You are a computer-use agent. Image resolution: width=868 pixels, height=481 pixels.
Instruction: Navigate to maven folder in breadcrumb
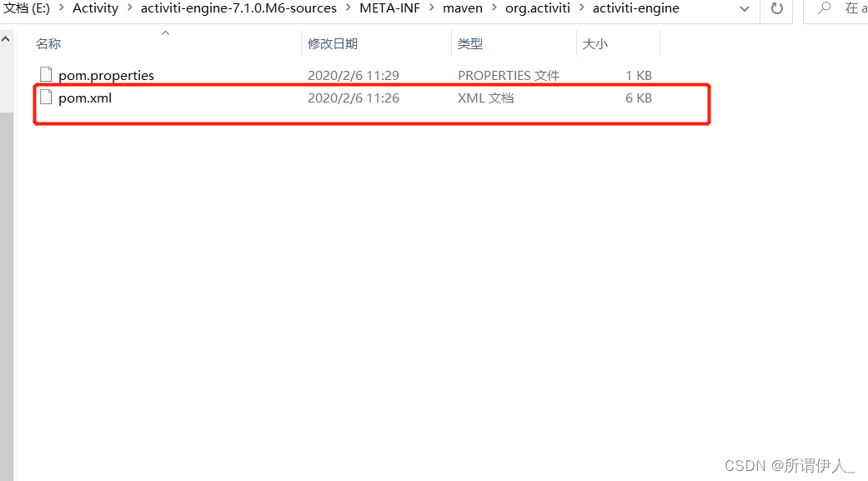(x=463, y=8)
